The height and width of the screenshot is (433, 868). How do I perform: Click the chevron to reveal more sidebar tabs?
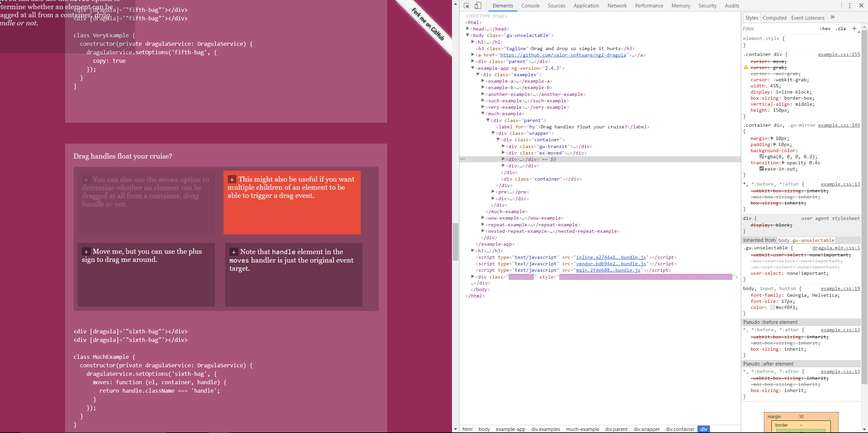point(833,17)
